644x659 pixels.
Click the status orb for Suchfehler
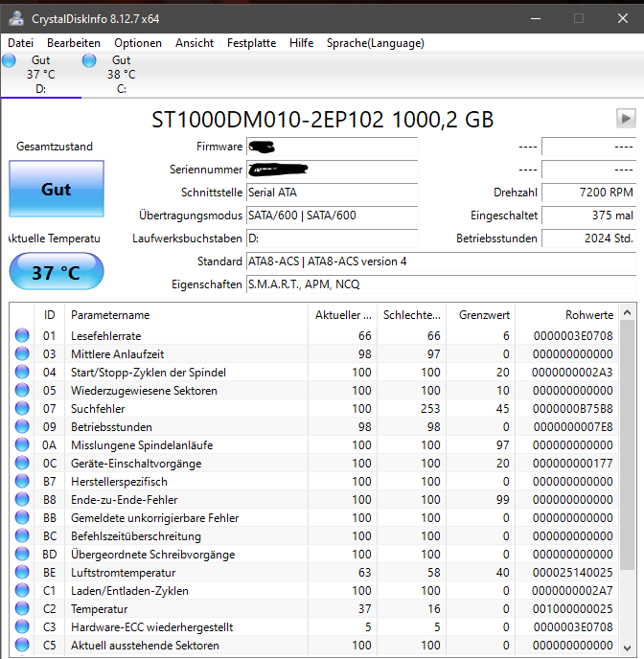[22, 408]
